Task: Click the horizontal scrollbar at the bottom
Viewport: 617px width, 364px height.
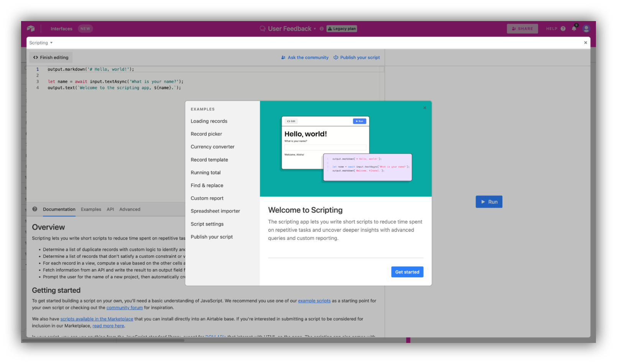Action: 103,340
